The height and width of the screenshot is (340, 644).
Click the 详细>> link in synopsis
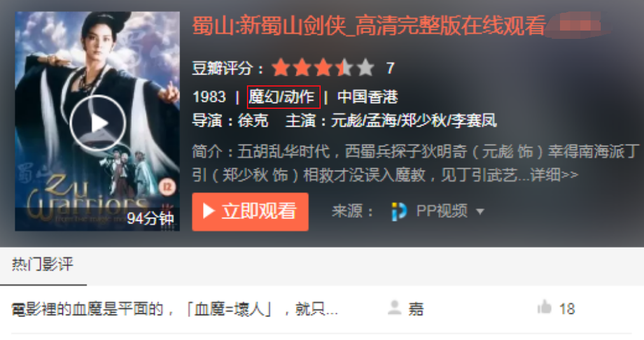(554, 175)
